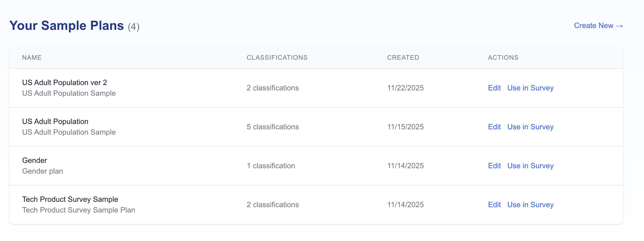Image resolution: width=644 pixels, height=241 pixels.
Task: Click the 11/22/2025 created date
Action: (x=405, y=88)
